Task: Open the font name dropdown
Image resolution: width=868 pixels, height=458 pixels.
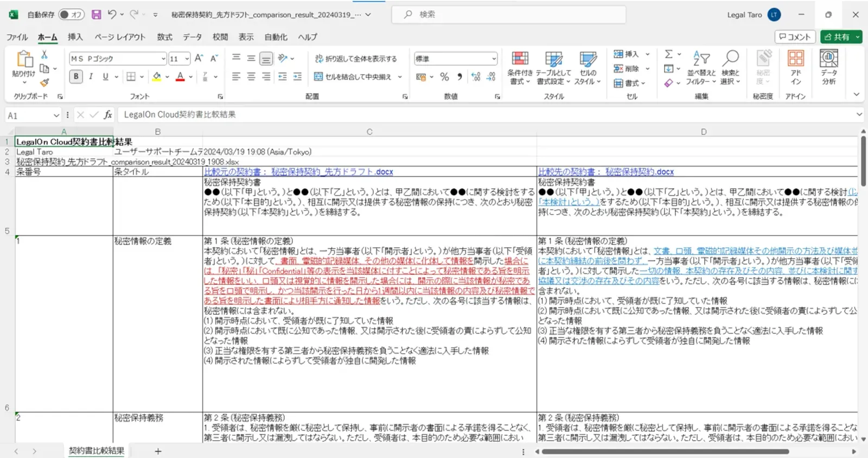Action: [x=163, y=59]
